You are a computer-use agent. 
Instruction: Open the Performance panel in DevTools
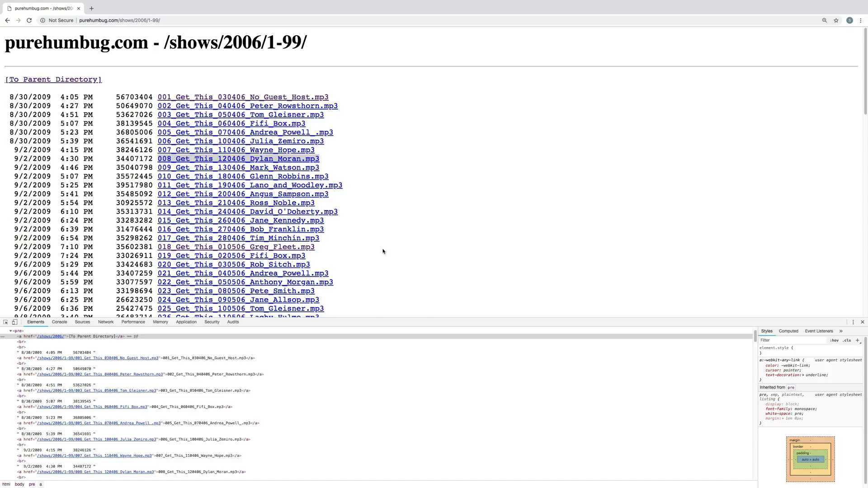point(133,322)
